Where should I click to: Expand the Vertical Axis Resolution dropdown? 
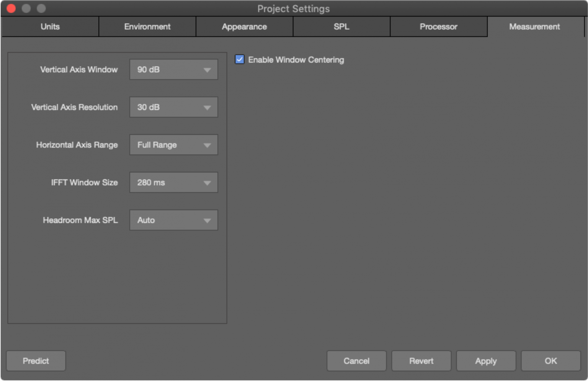pyautogui.click(x=173, y=107)
